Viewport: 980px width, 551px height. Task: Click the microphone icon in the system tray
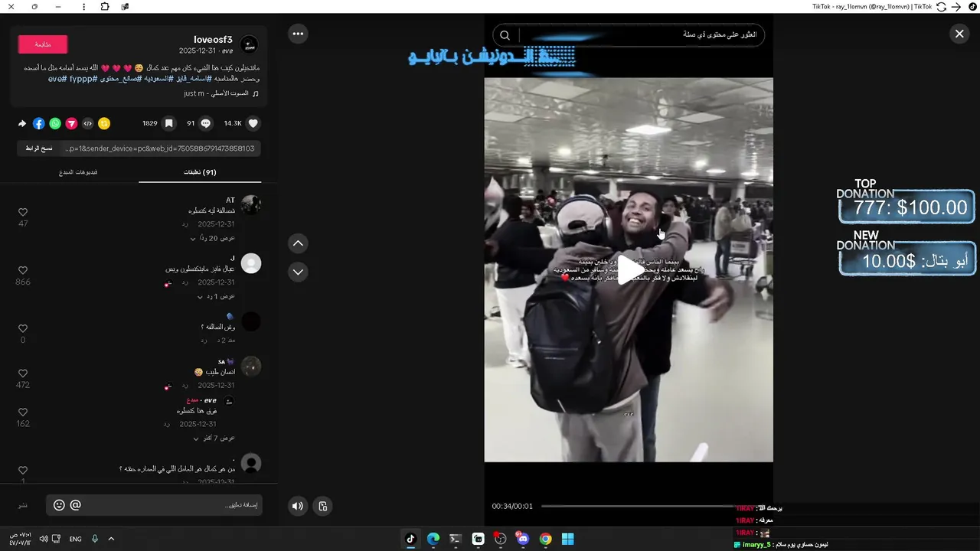pos(95,539)
